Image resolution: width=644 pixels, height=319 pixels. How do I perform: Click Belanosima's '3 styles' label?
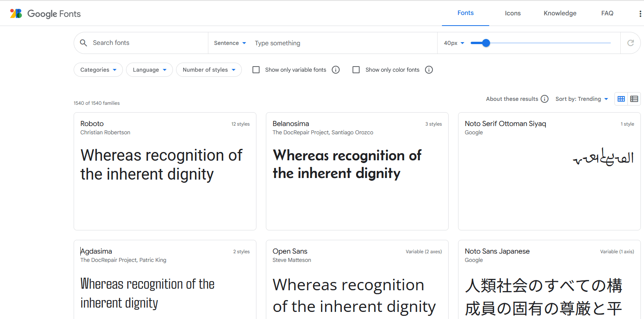coord(433,124)
